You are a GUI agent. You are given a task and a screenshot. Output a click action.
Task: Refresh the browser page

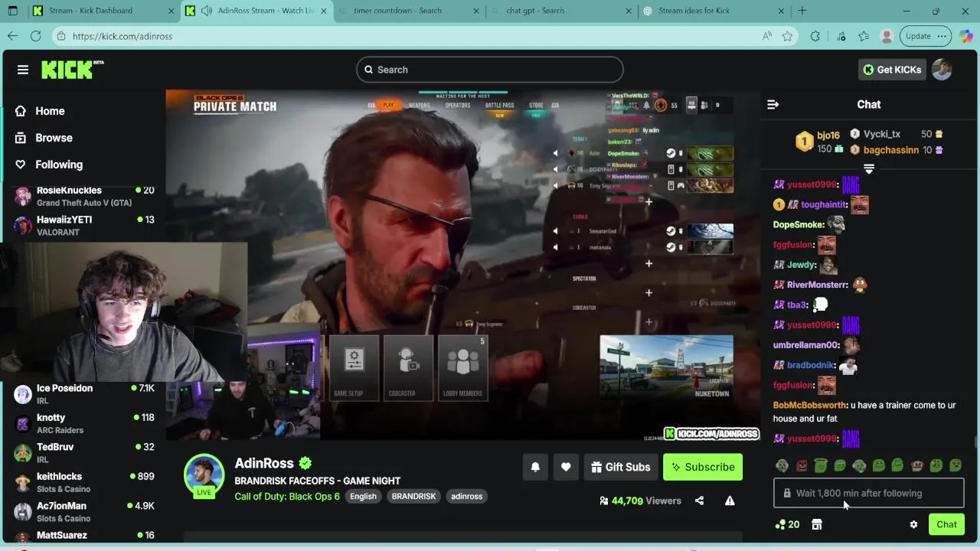pos(35,36)
